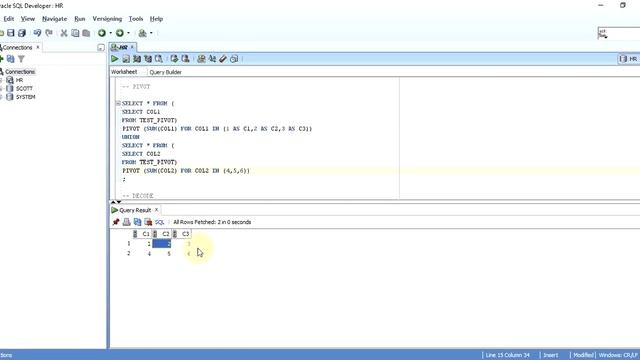Select the SCOTT connection in tree
The image size is (640, 360).
coord(24,88)
